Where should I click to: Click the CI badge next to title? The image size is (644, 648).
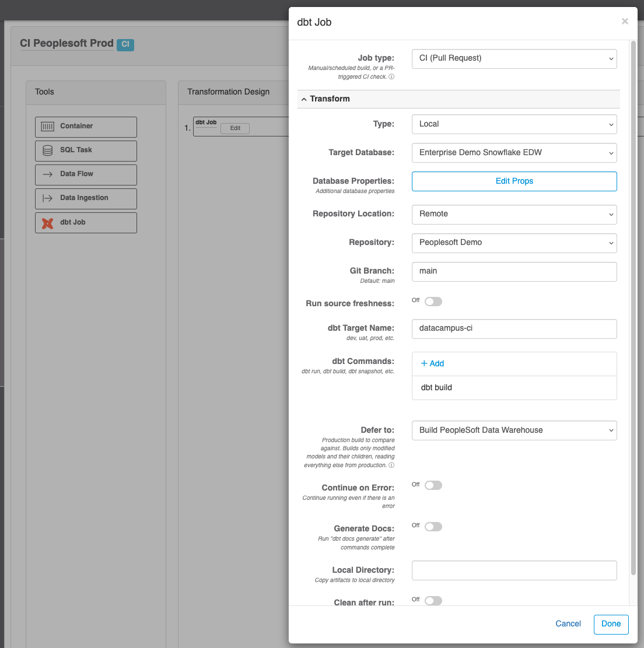tap(125, 44)
